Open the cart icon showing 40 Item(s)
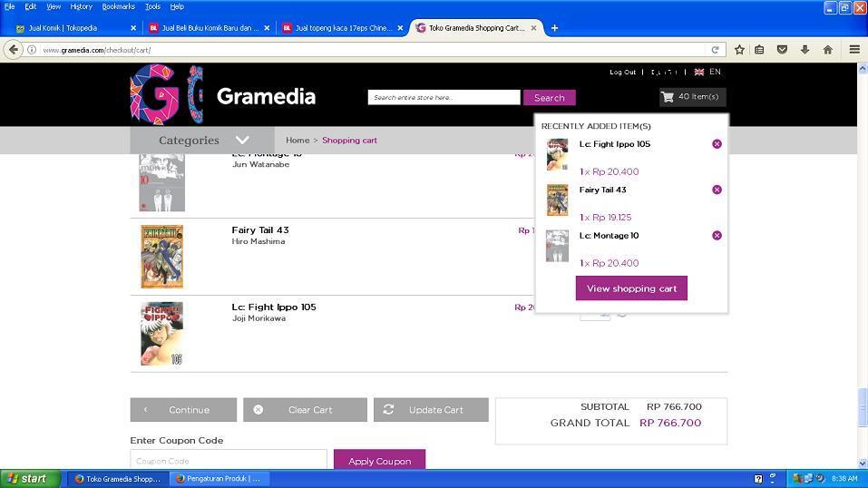 pyautogui.click(x=693, y=97)
